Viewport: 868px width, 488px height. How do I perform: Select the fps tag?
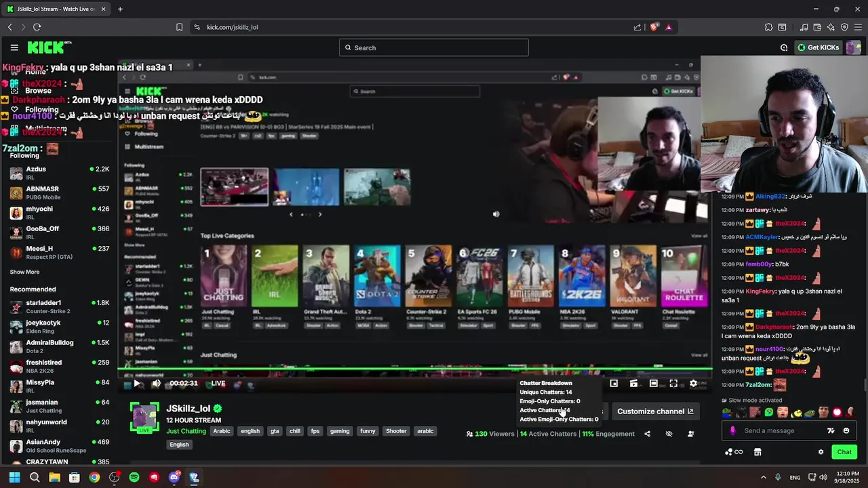click(x=315, y=431)
